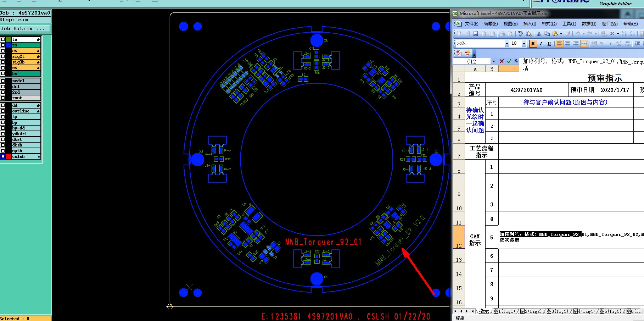Open the 视图(V) menu in Excel
The width and height of the screenshot is (644, 321).
[510, 24]
